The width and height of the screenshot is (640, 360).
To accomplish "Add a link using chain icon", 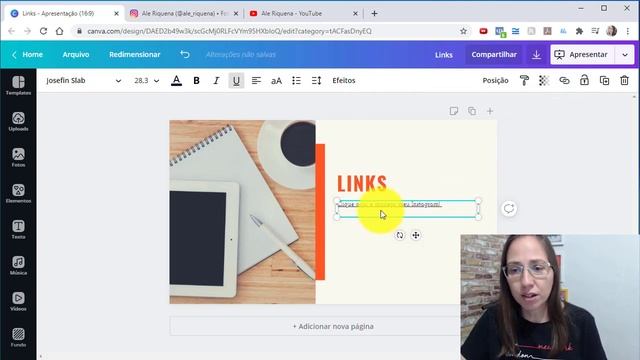I will (x=564, y=80).
